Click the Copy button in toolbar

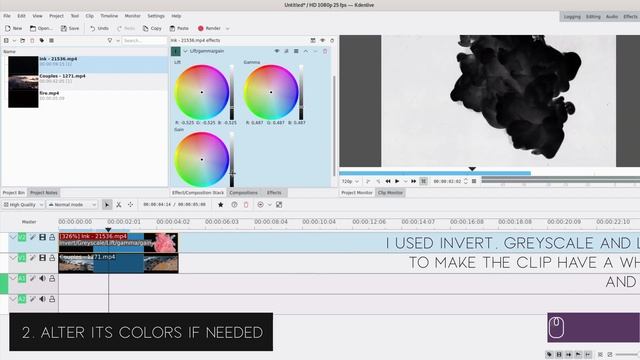(152, 29)
